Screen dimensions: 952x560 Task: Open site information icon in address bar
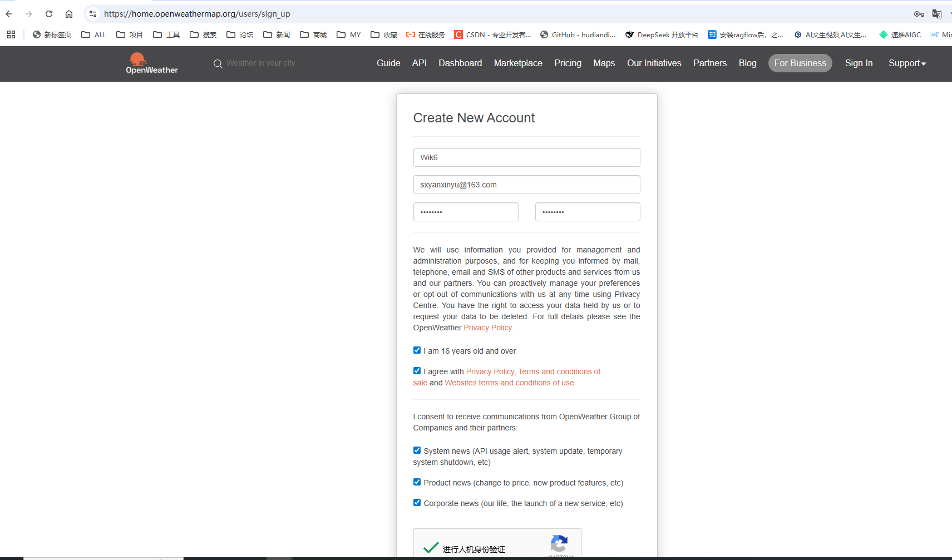pyautogui.click(x=93, y=14)
